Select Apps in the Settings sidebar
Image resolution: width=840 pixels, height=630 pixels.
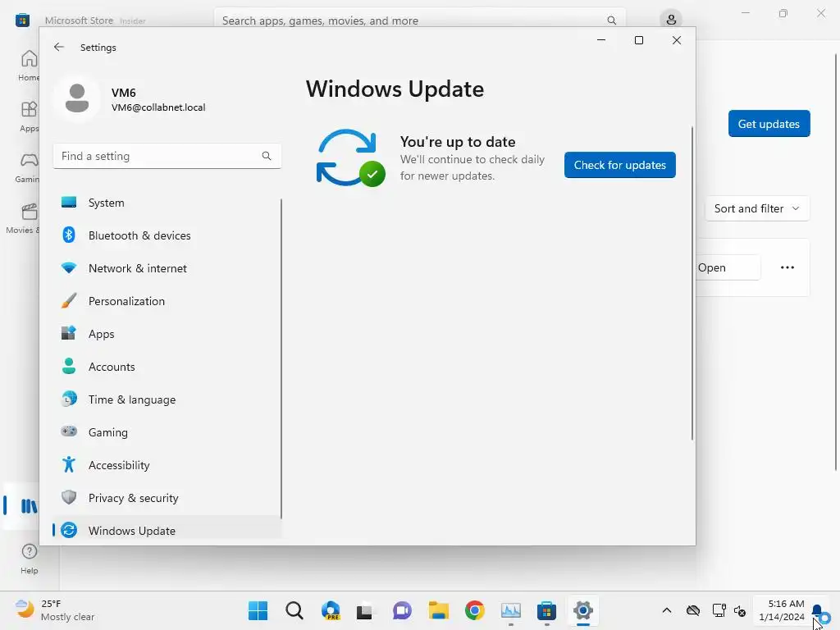point(167,334)
